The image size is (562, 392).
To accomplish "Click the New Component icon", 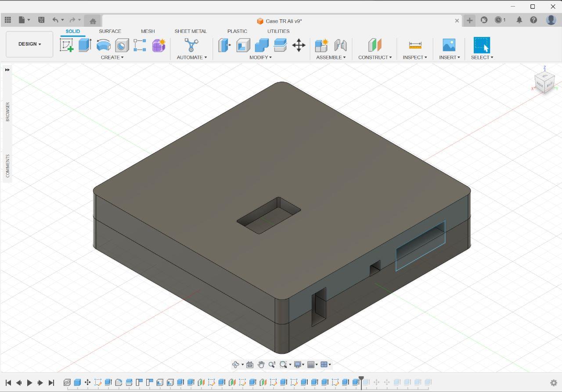I will pyautogui.click(x=322, y=45).
